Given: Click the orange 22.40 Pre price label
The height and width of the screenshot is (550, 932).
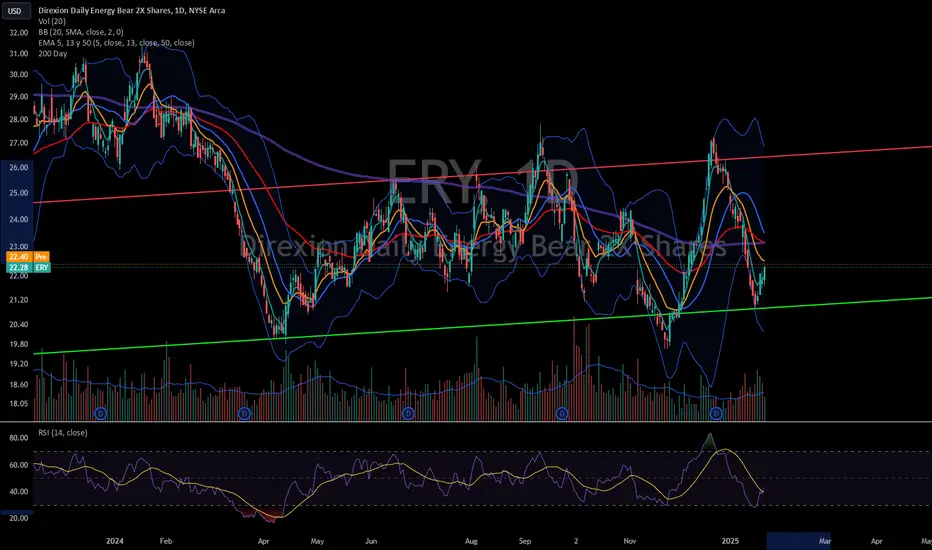Looking at the screenshot, I should 28,257.
